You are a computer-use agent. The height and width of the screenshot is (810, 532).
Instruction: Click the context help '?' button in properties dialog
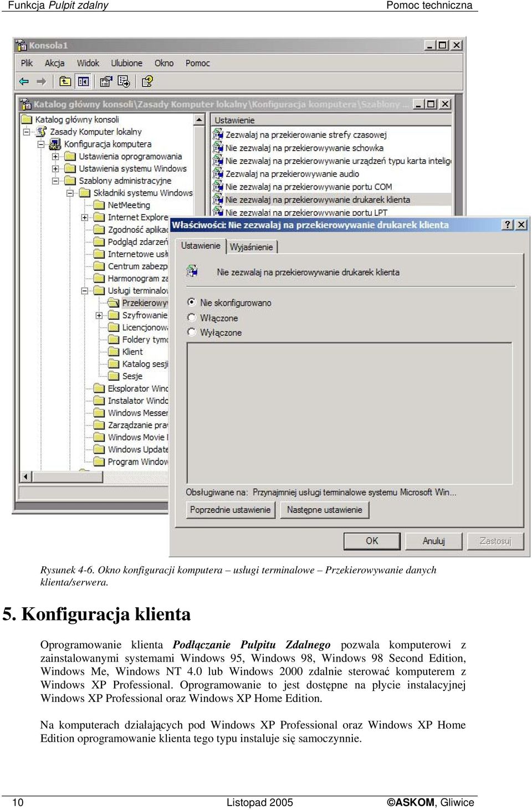(x=508, y=224)
